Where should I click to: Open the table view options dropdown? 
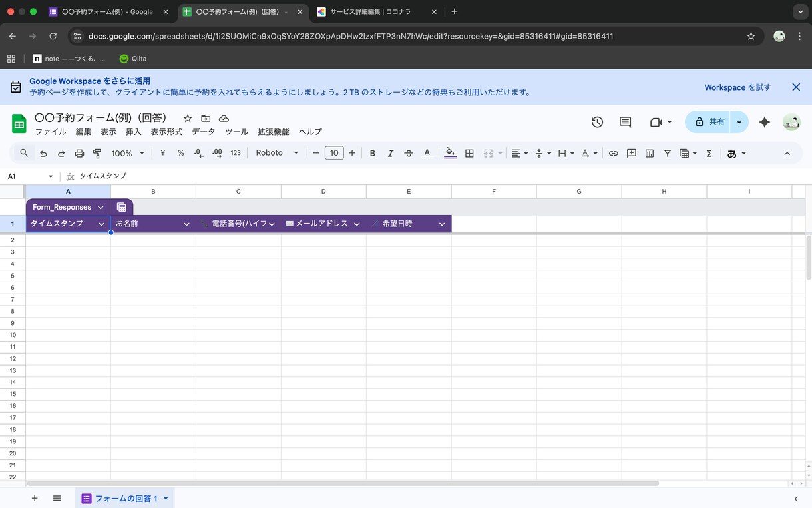click(x=688, y=153)
